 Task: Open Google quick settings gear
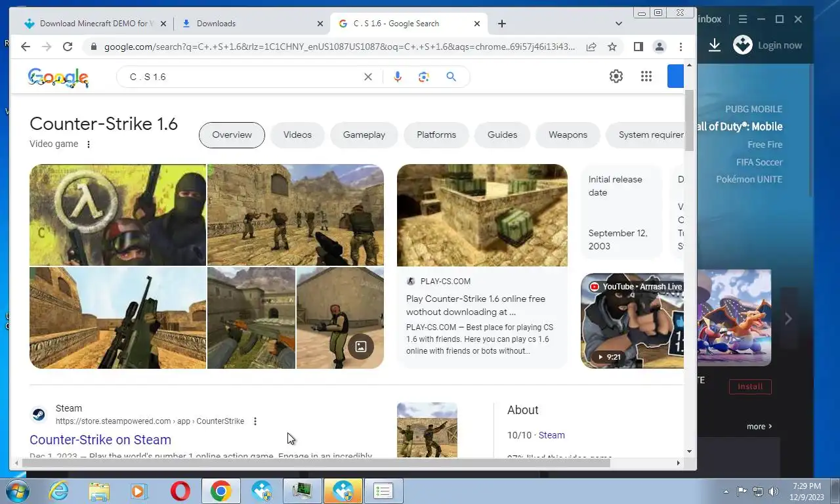tap(616, 76)
